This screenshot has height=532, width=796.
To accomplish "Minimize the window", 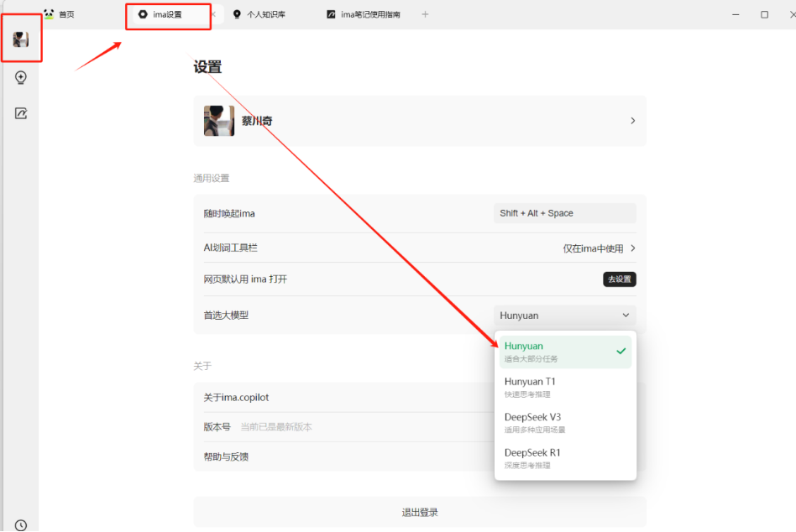I will tap(736, 14).
